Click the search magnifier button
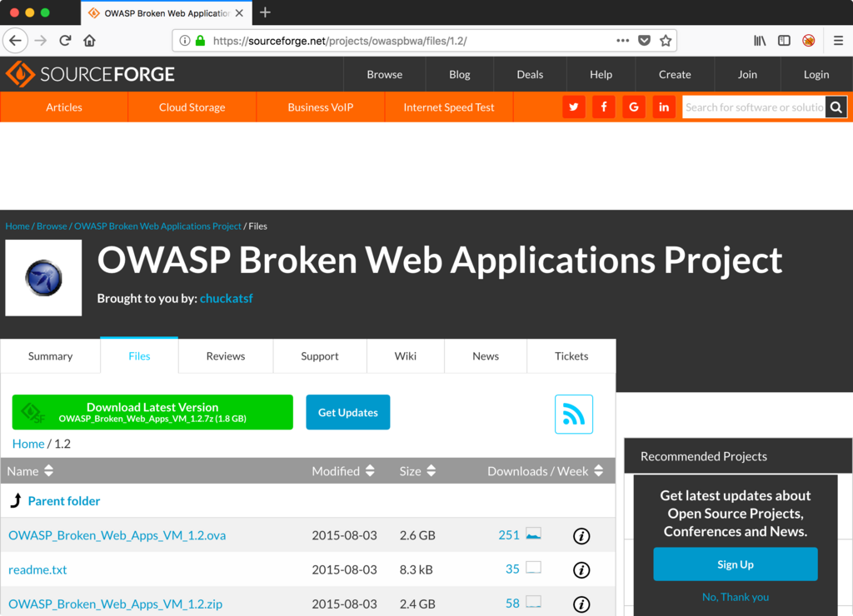This screenshot has width=853, height=616. pos(836,107)
